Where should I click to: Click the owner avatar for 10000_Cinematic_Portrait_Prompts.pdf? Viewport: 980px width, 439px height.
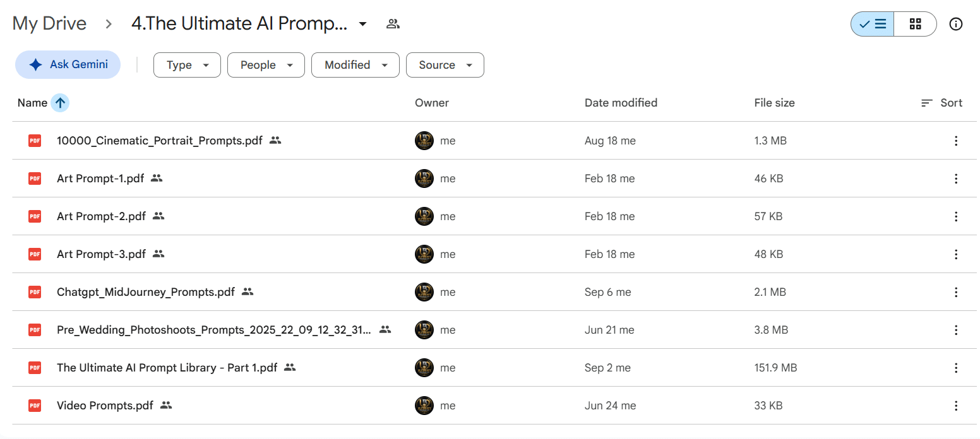[x=424, y=141]
